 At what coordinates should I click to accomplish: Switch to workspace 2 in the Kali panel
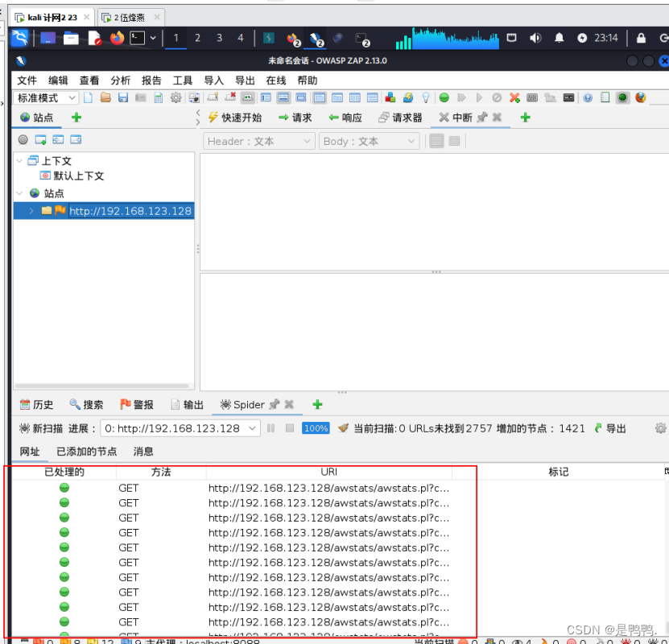click(197, 38)
